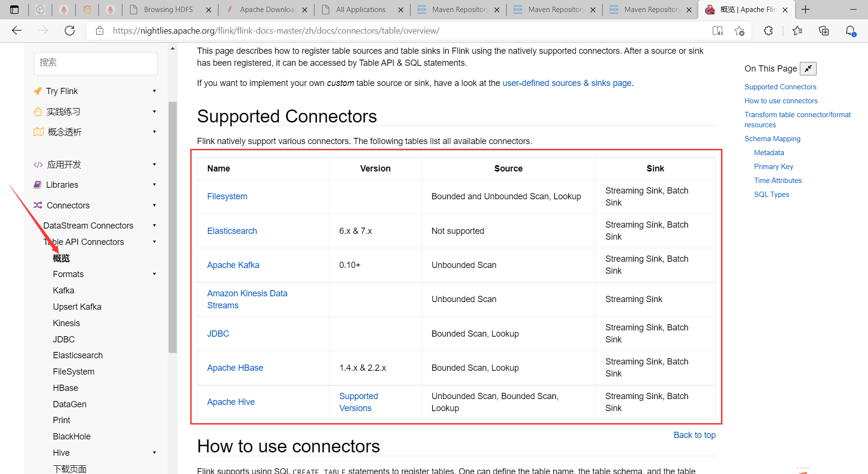868x474 pixels.
Task: Open the Collections icon
Action: click(824, 31)
